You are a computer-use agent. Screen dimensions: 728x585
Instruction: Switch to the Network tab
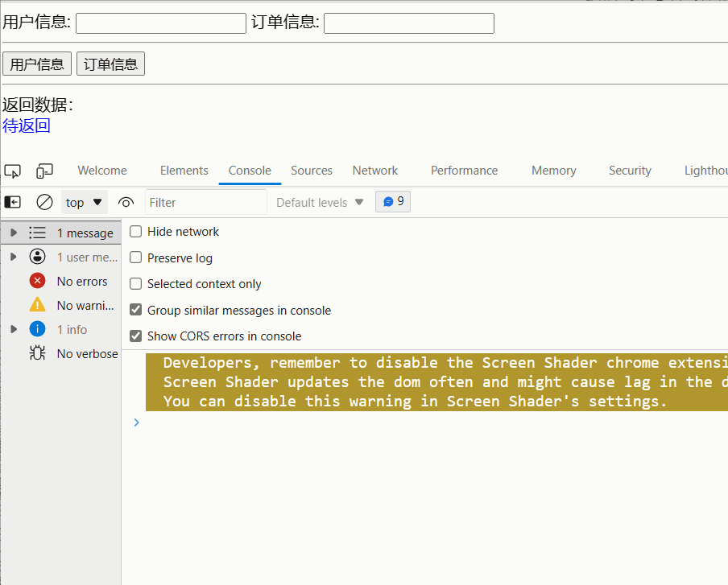point(375,171)
